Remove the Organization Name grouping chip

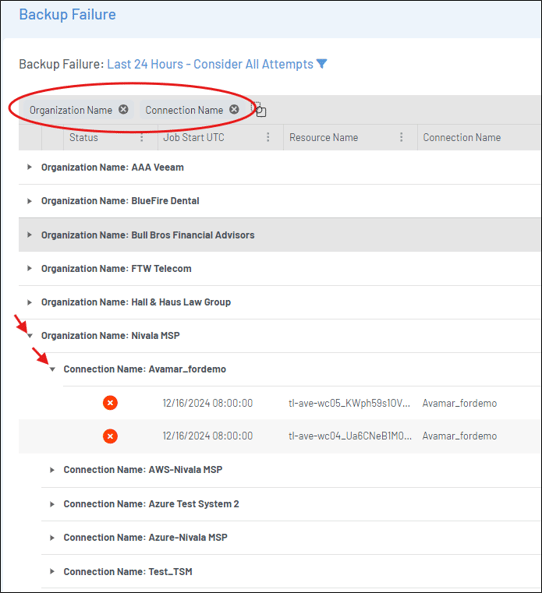pos(123,109)
